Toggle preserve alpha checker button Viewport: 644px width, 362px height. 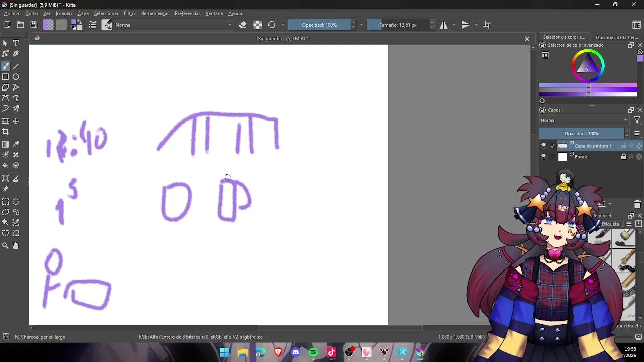pos(257,25)
